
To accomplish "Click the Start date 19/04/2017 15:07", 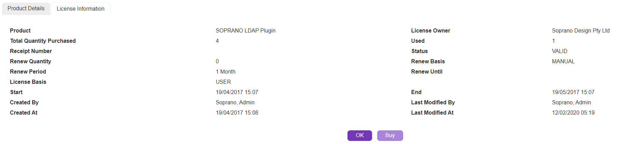I will pyautogui.click(x=237, y=92).
